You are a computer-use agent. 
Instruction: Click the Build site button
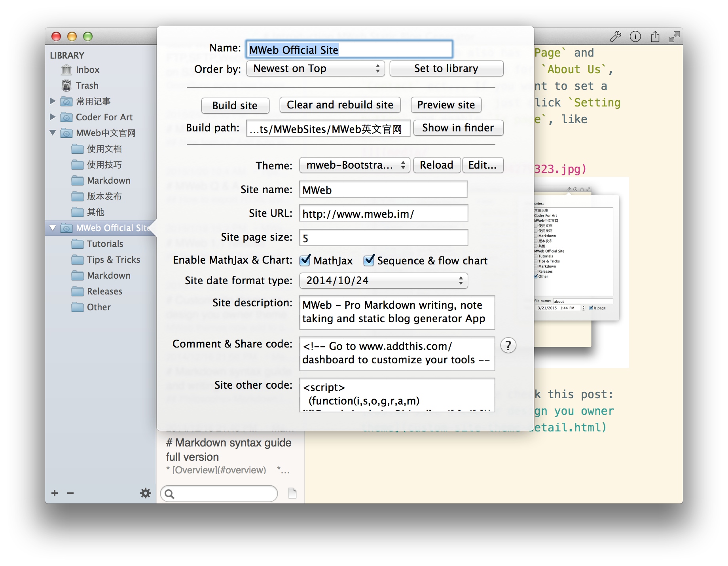point(235,105)
